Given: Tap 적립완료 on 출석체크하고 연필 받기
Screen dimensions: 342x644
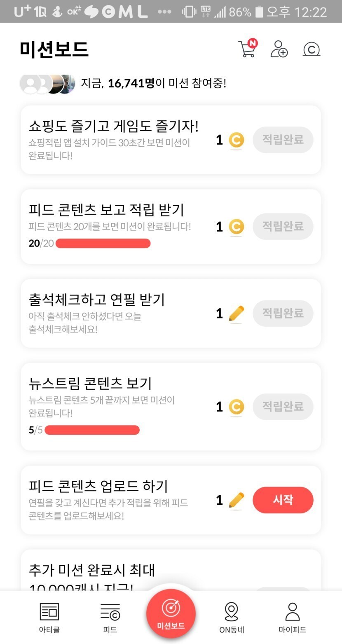Looking at the screenshot, I should 283,314.
